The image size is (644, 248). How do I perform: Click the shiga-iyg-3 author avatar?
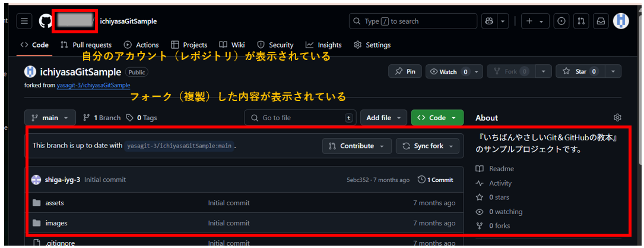click(x=36, y=180)
